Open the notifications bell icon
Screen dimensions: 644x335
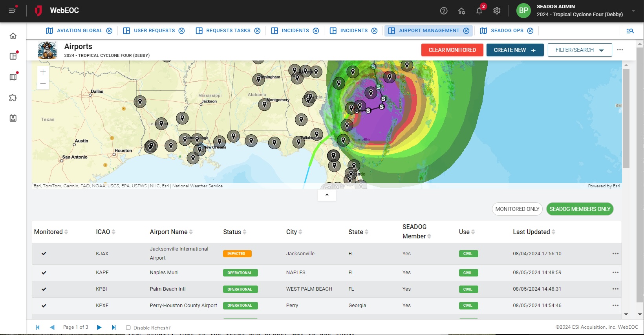point(479,11)
